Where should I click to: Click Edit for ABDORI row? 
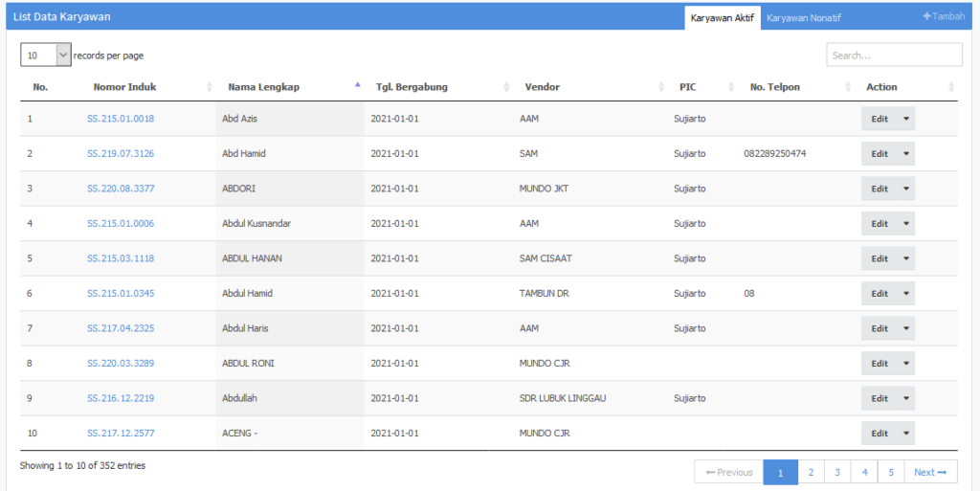(x=880, y=189)
